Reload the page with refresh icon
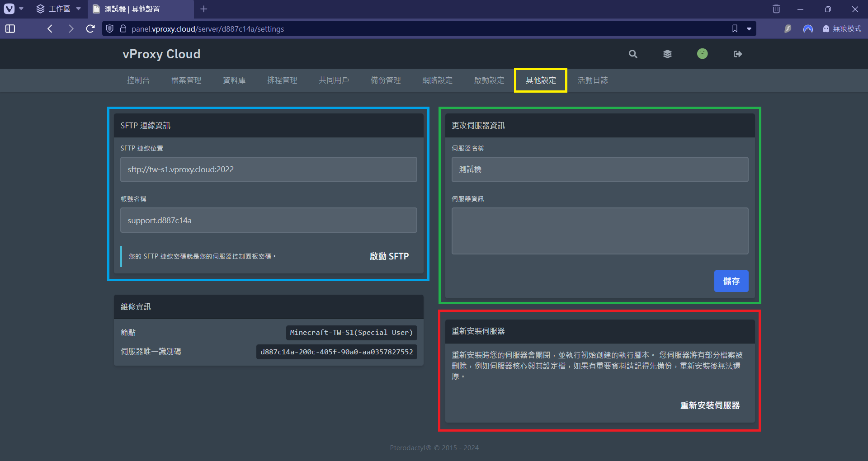Screen dimensions: 868x461 90,29
